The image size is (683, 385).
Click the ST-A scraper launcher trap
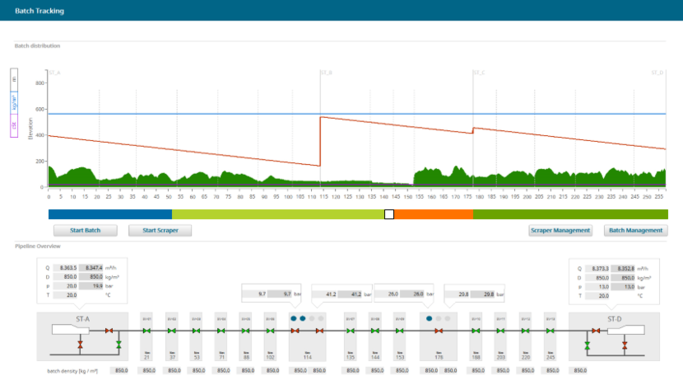pyautogui.click(x=71, y=330)
